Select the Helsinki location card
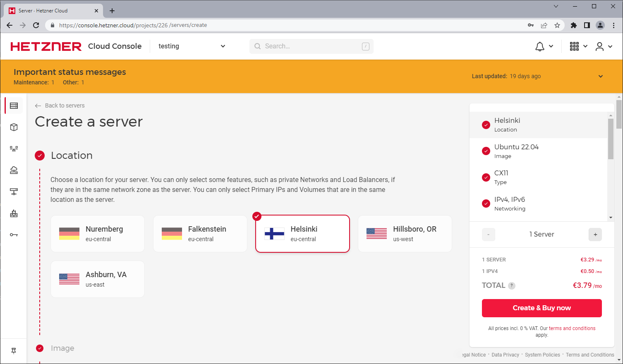Image resolution: width=623 pixels, height=364 pixels. coord(302,234)
